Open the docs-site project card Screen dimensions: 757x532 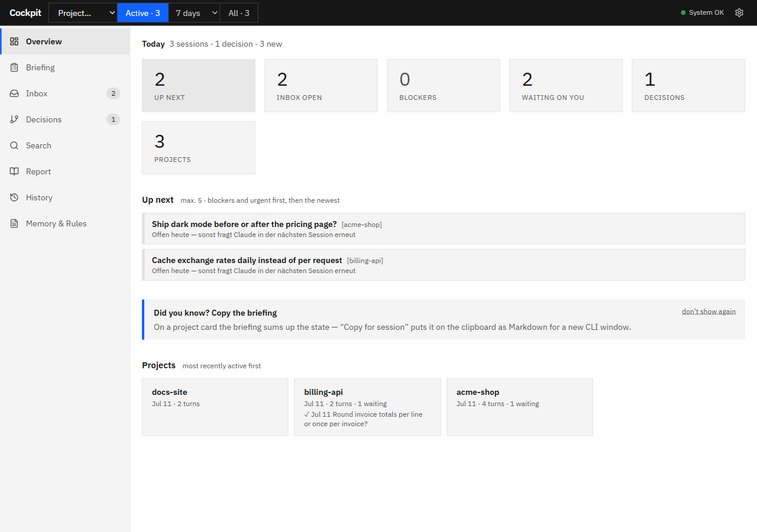coord(215,407)
